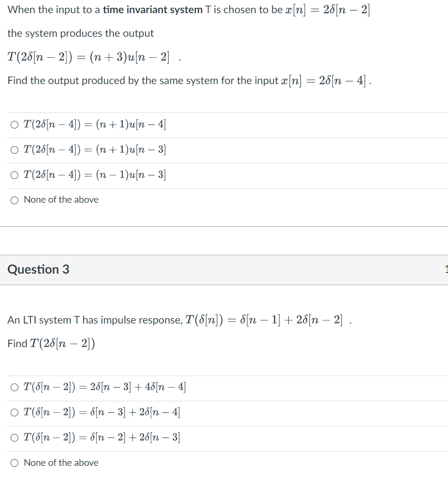
Task: Choose radio for 2δ[n−3]+4δ[n−4] answer
Action: (14, 388)
